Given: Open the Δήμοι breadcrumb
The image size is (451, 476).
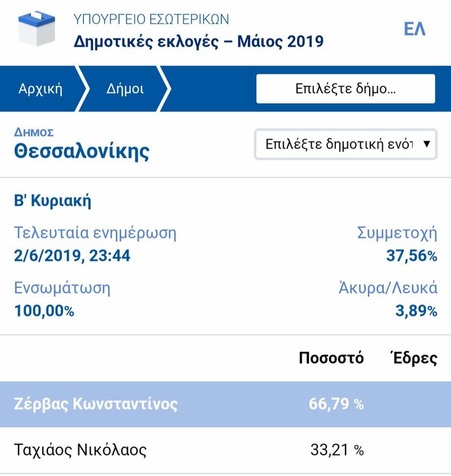Looking at the screenshot, I should (125, 89).
